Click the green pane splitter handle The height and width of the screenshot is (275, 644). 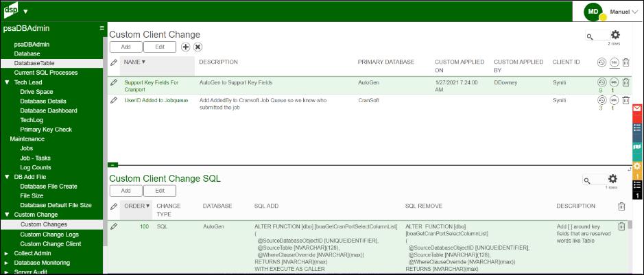(x=113, y=165)
